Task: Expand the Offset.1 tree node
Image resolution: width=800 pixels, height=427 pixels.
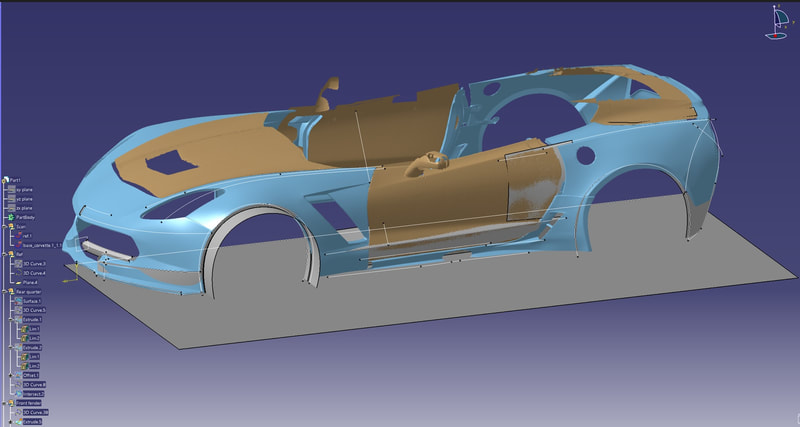Action: tap(10, 375)
